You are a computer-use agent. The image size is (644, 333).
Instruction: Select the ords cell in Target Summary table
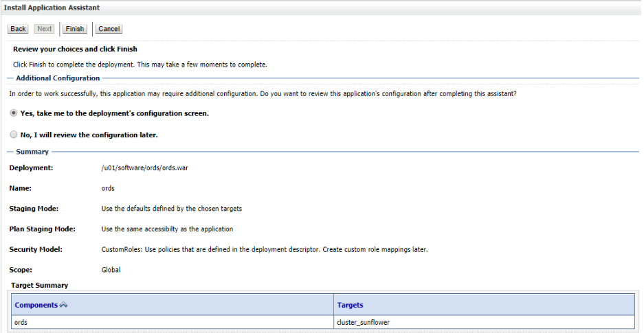pos(21,322)
